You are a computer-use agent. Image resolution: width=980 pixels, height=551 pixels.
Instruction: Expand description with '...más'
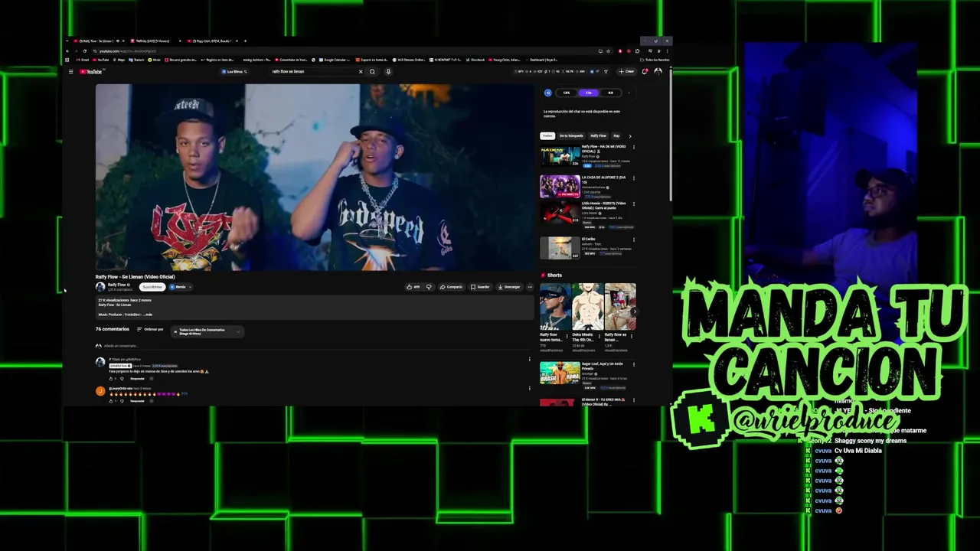148,315
